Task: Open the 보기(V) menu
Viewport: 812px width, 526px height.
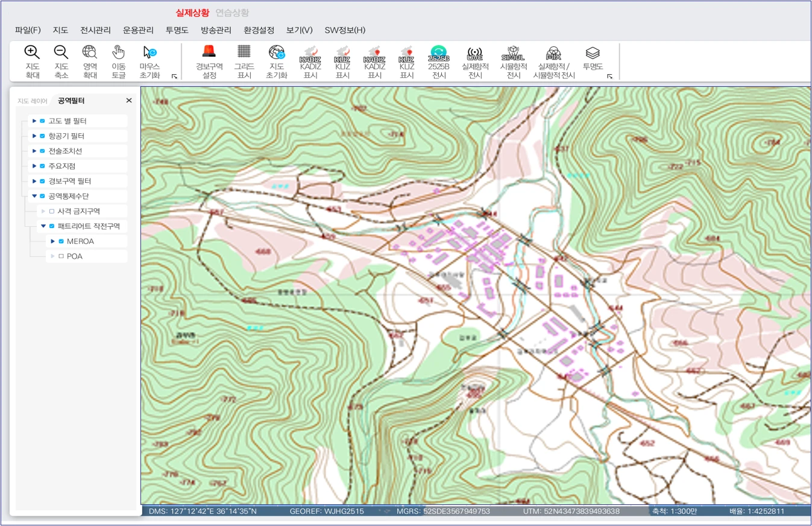Action: coord(300,30)
